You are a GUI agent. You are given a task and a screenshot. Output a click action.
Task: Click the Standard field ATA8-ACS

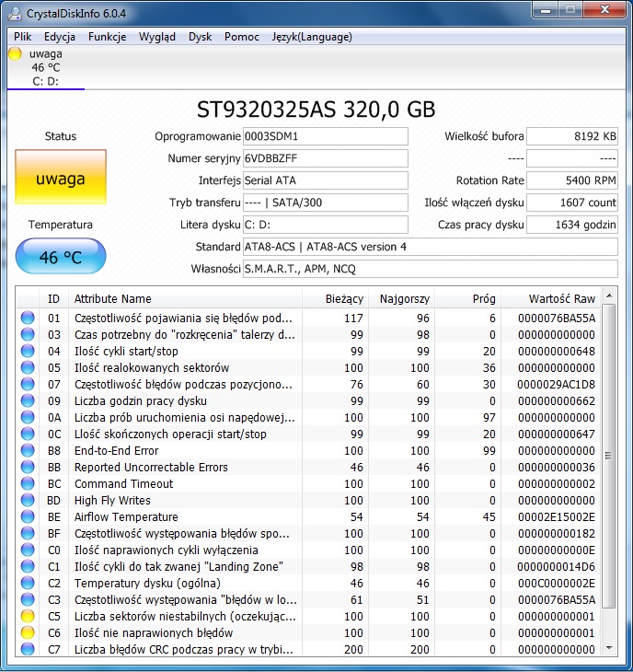click(431, 247)
